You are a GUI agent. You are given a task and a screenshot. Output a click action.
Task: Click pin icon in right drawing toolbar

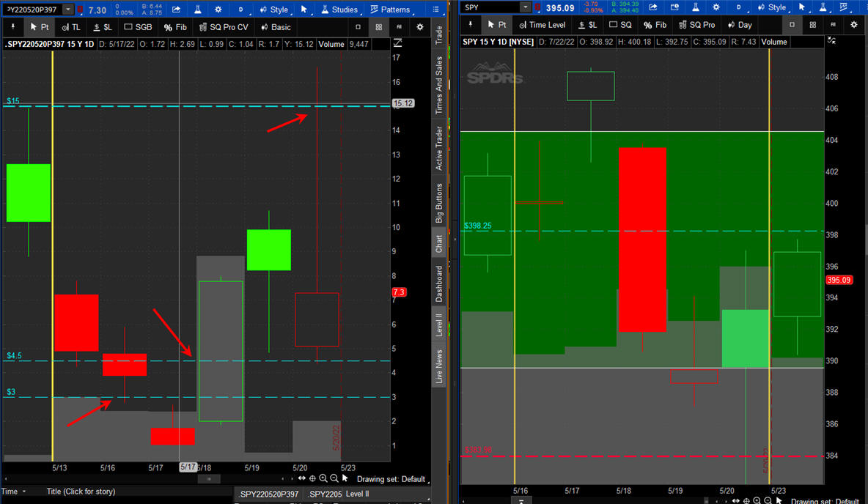[471, 24]
